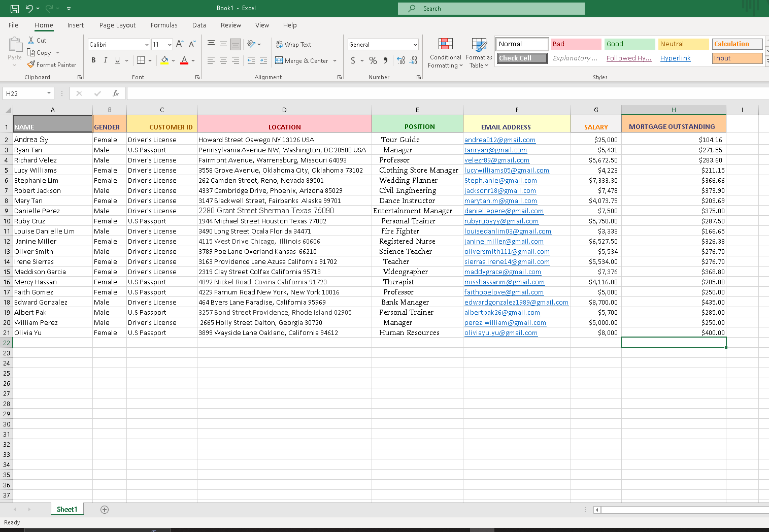Click the Top Align icon
The image size is (769, 532).
coord(211,44)
